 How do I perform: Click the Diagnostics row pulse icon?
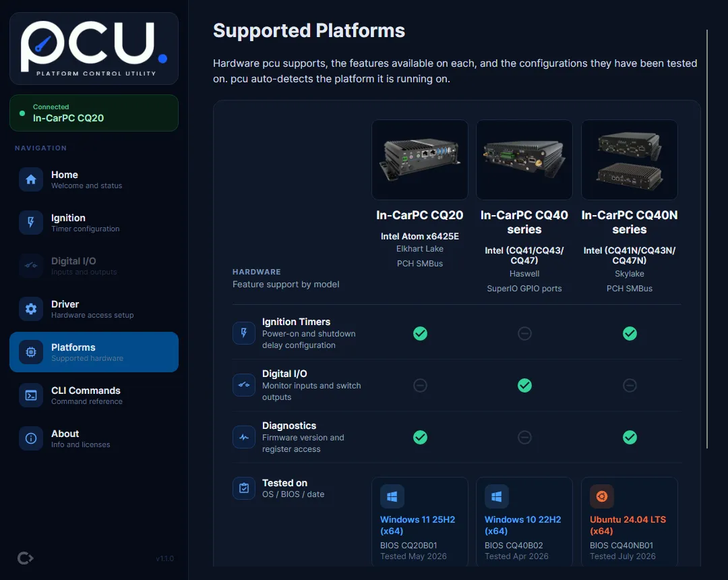tap(244, 437)
